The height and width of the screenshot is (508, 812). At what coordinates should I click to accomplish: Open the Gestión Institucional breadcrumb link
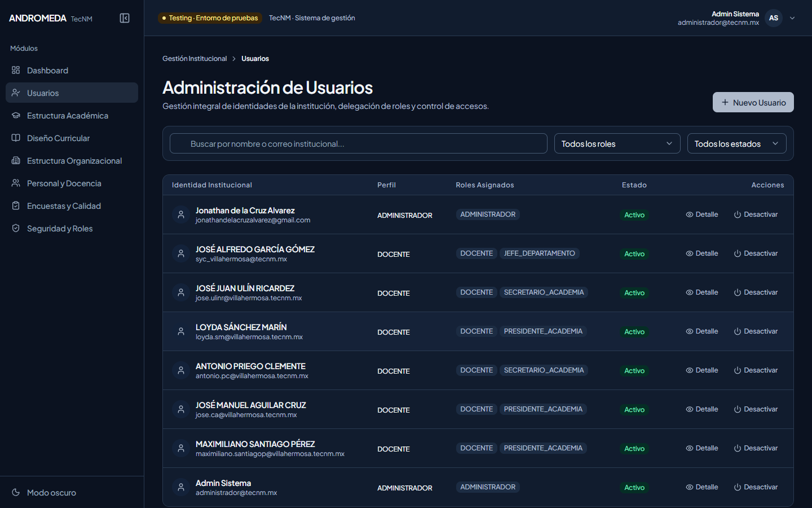click(x=195, y=59)
